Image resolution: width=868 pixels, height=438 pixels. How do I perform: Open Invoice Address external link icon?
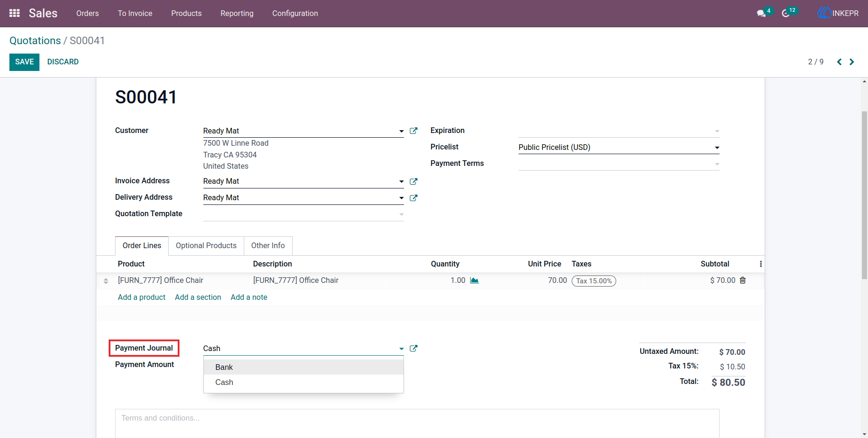pos(413,181)
